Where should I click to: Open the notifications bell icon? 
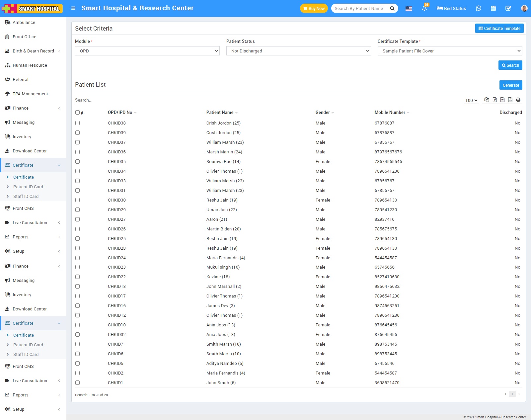click(424, 9)
